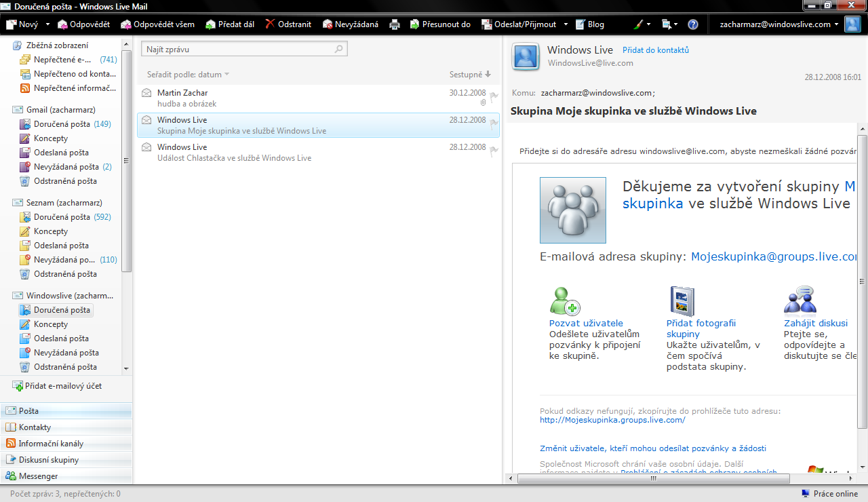Image resolution: width=868 pixels, height=502 pixels.
Task: Click the Pozvat uživatele link
Action: coord(586,324)
